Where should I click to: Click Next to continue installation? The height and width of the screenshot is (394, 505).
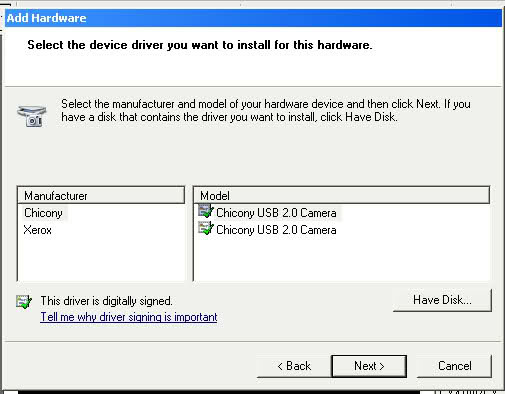369,366
